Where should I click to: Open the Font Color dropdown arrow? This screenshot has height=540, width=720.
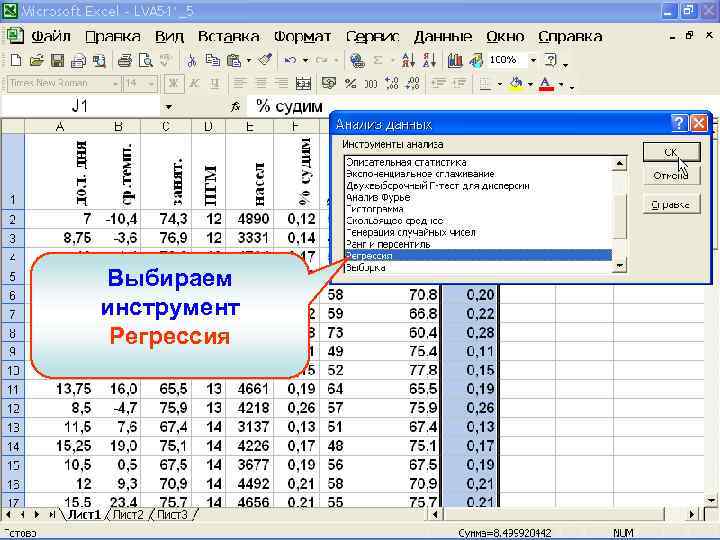coord(561,84)
